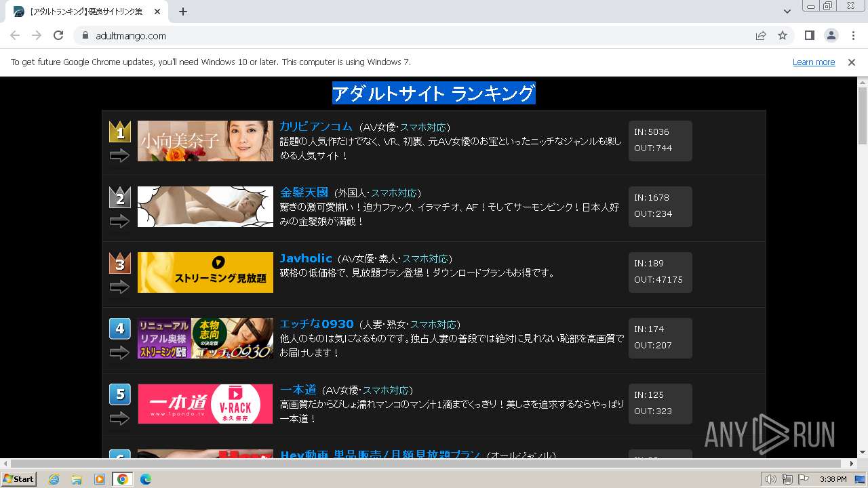Click the site lock icon

pyautogui.click(x=85, y=35)
